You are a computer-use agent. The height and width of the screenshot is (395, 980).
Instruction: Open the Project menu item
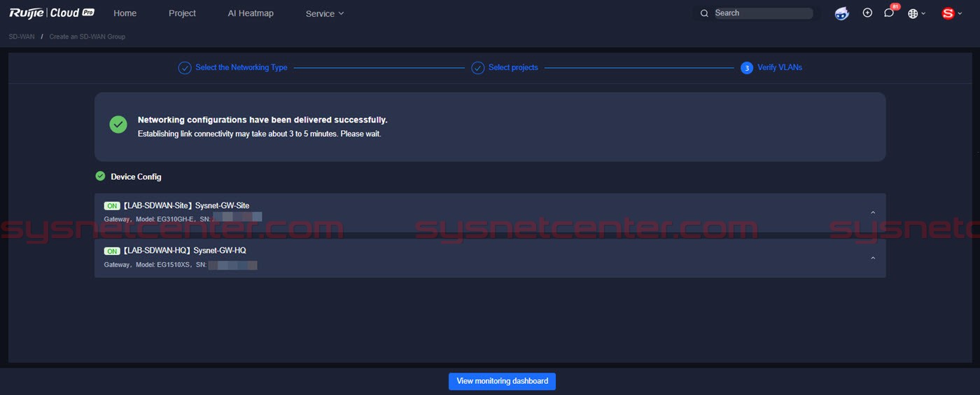pos(182,13)
